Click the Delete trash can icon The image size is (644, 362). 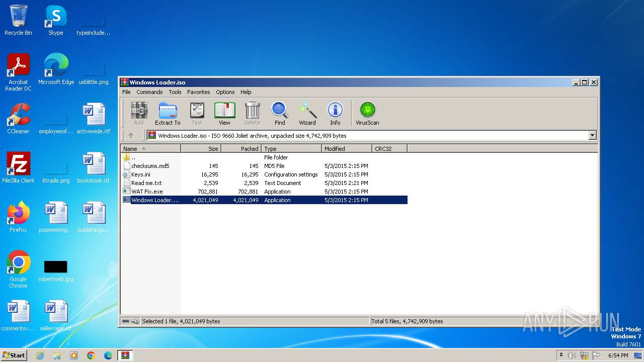(252, 113)
